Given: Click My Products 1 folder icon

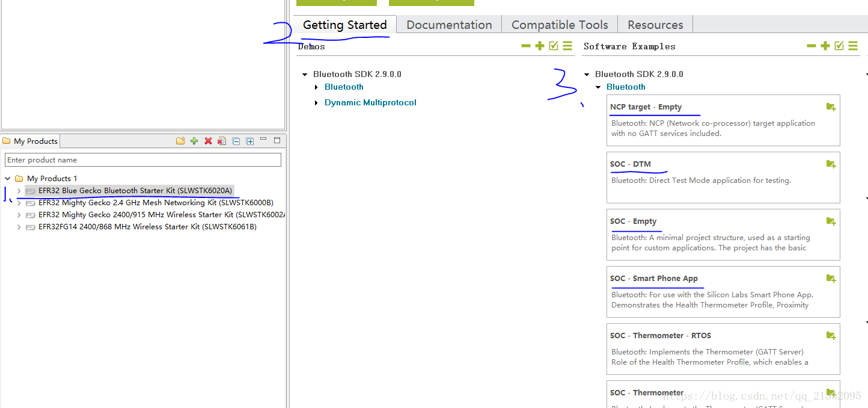Looking at the screenshot, I should pyautogui.click(x=19, y=178).
